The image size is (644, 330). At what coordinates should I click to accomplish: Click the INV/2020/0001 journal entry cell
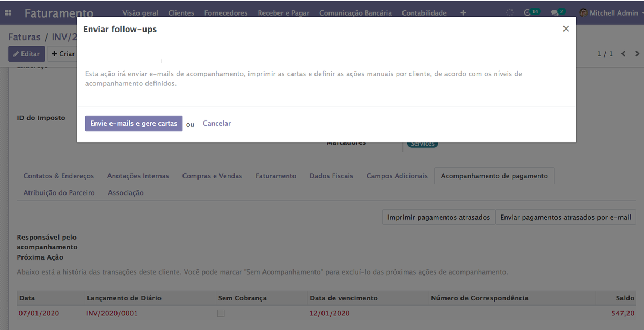click(x=112, y=313)
